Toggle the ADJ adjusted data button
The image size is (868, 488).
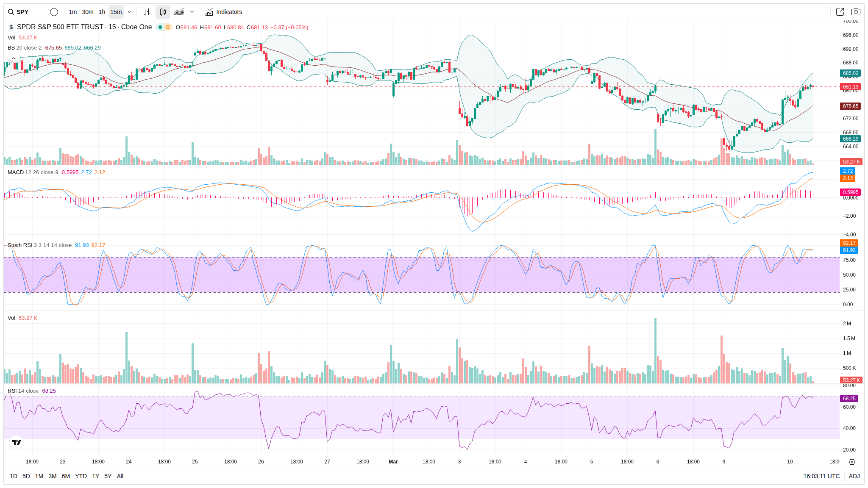click(x=854, y=476)
